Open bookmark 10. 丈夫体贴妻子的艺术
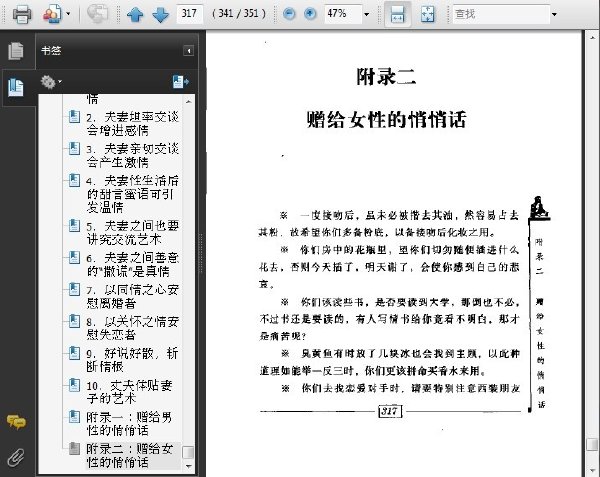This screenshot has height=477, width=600. 129,392
